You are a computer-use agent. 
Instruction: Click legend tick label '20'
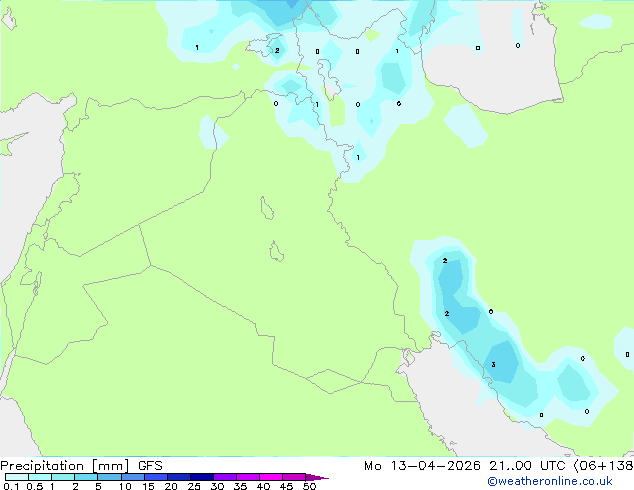pos(171,486)
